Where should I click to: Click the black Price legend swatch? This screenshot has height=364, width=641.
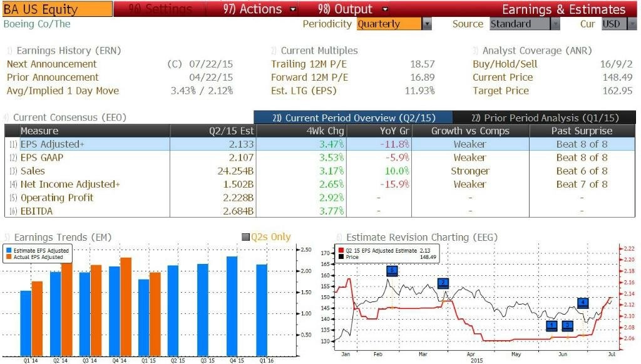(341, 257)
